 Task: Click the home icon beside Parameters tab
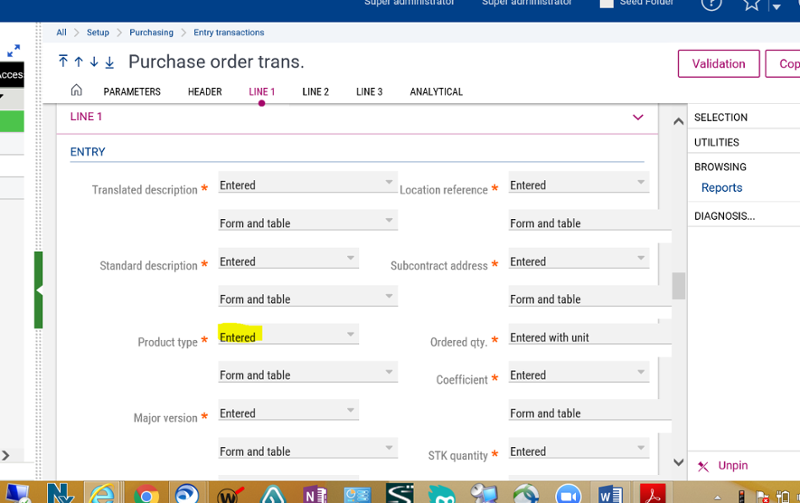[76, 91]
